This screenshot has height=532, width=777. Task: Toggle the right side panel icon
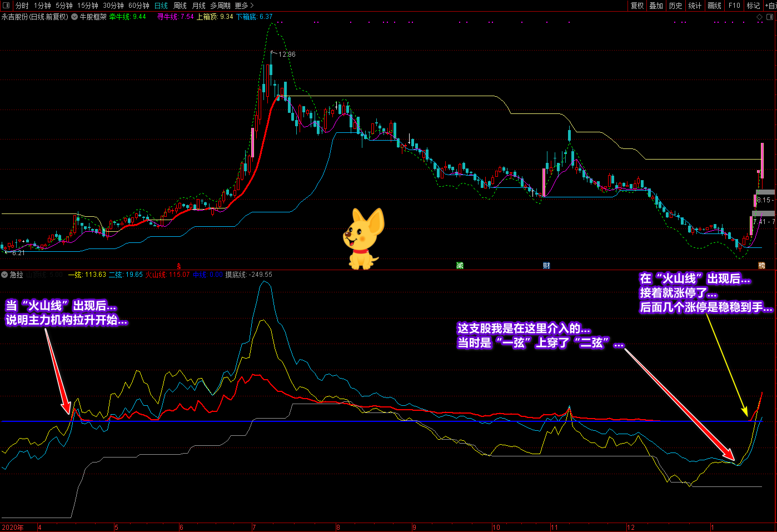click(770, 17)
